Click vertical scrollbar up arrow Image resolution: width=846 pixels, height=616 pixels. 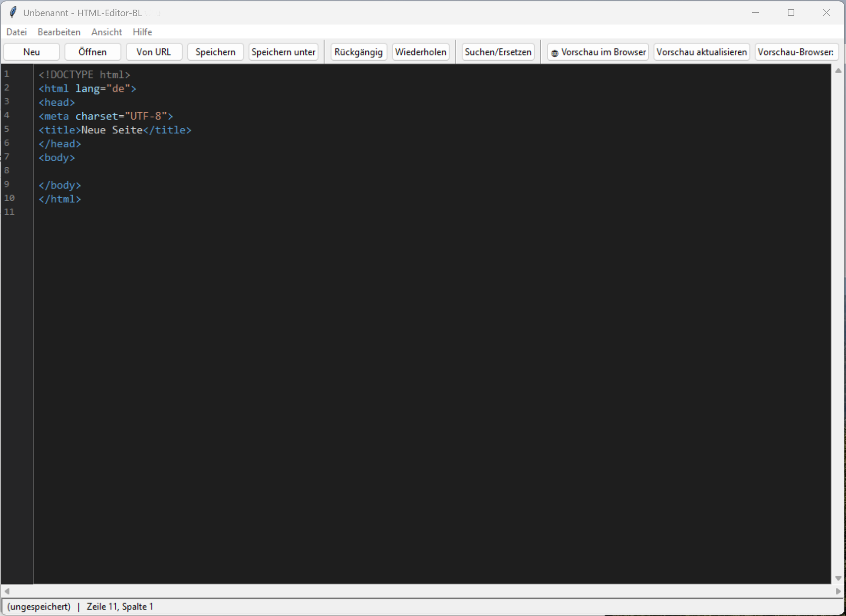tap(838, 71)
